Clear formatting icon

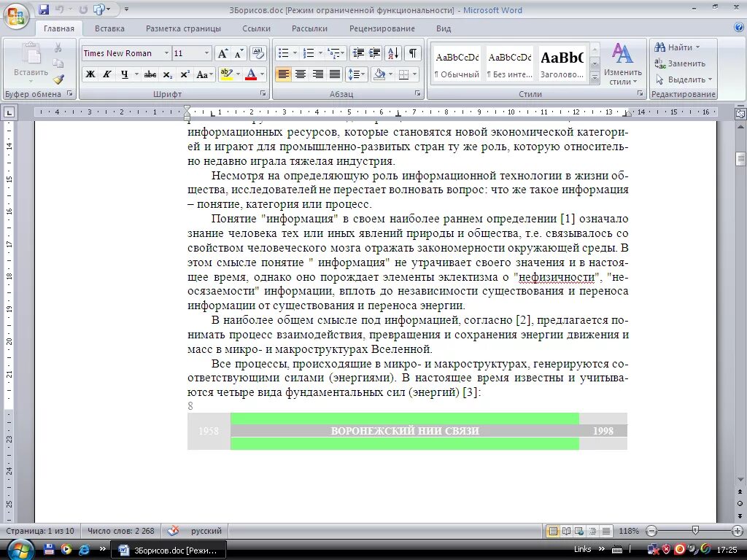point(258,53)
